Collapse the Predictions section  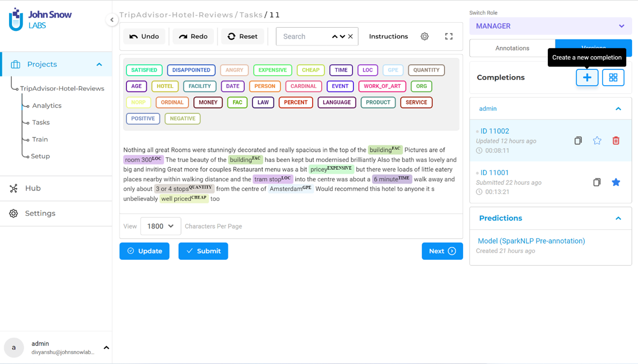[x=618, y=218]
